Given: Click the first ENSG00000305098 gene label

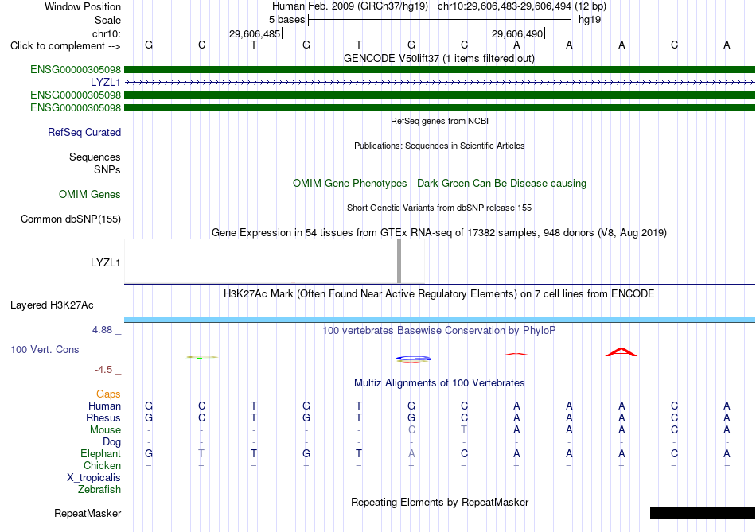Looking at the screenshot, I should coord(76,69).
